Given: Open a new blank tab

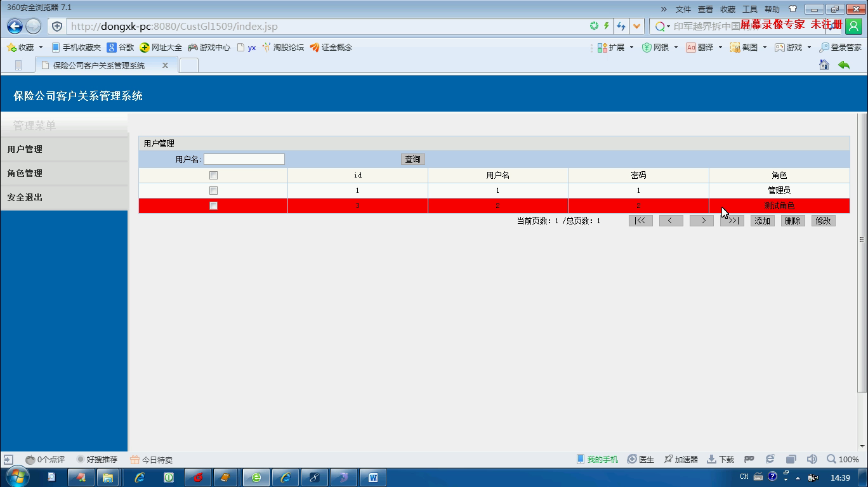Looking at the screenshot, I should click(x=189, y=65).
